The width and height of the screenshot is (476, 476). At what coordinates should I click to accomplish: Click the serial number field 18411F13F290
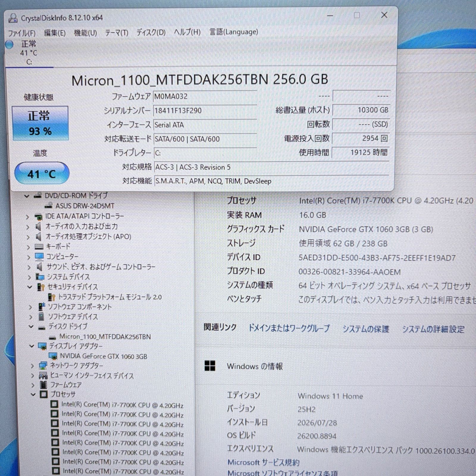205,111
